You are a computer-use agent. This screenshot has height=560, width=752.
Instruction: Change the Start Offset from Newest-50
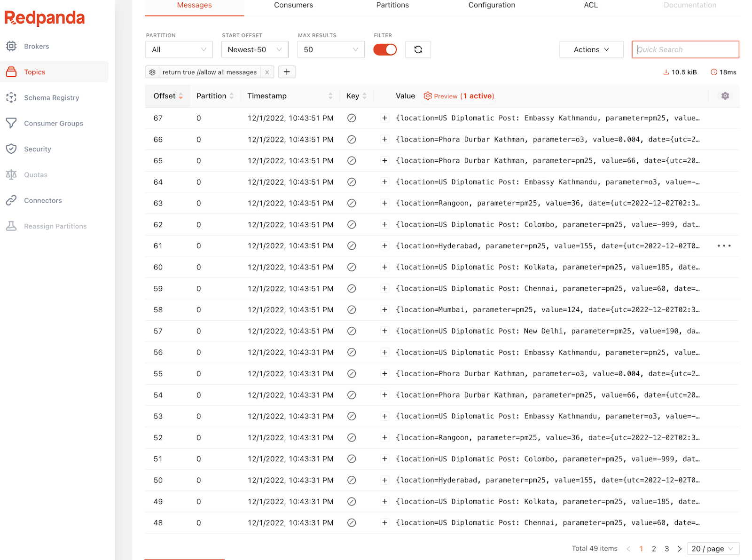click(254, 49)
